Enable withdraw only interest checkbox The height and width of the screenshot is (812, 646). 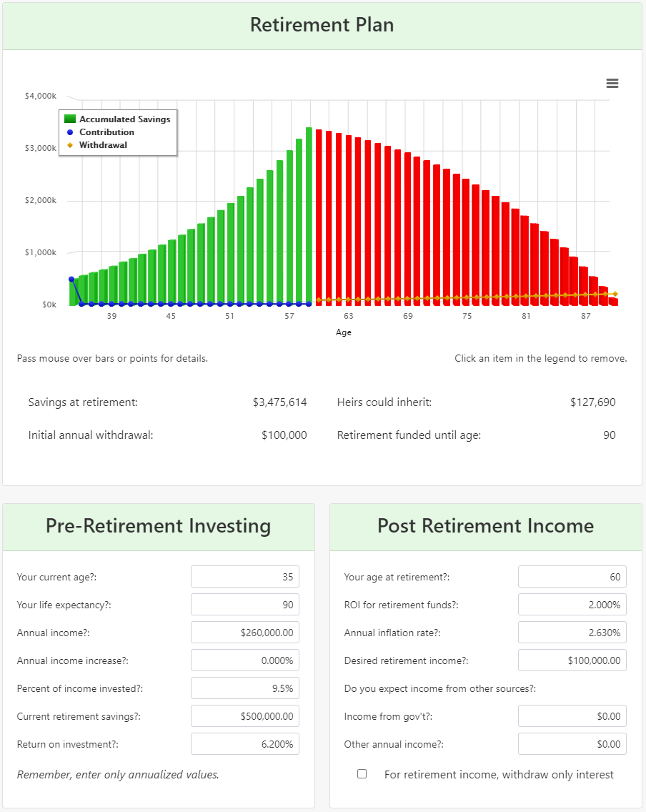click(362, 773)
